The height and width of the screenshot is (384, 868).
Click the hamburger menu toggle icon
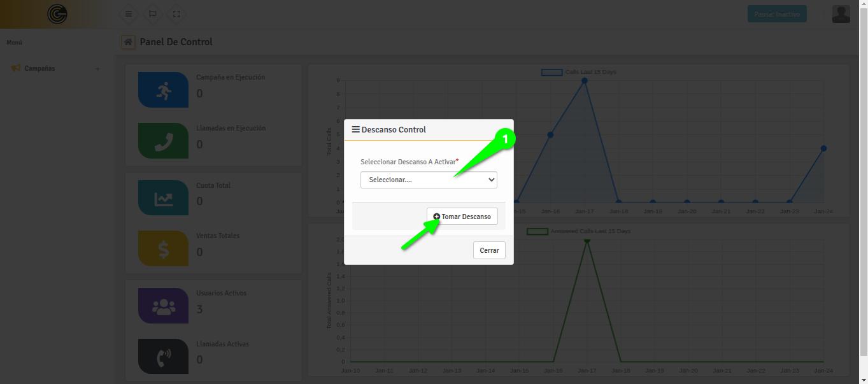(129, 14)
